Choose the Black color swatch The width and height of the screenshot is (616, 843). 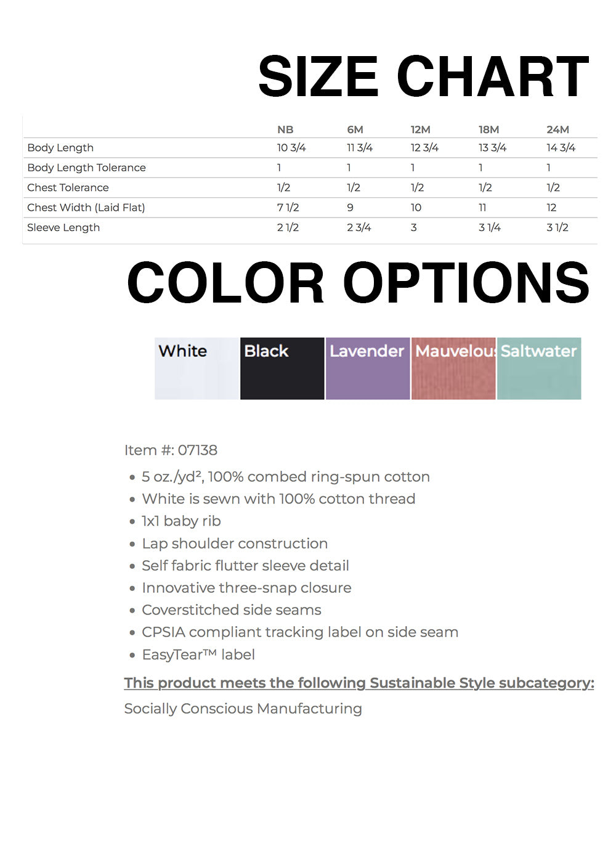click(282, 369)
